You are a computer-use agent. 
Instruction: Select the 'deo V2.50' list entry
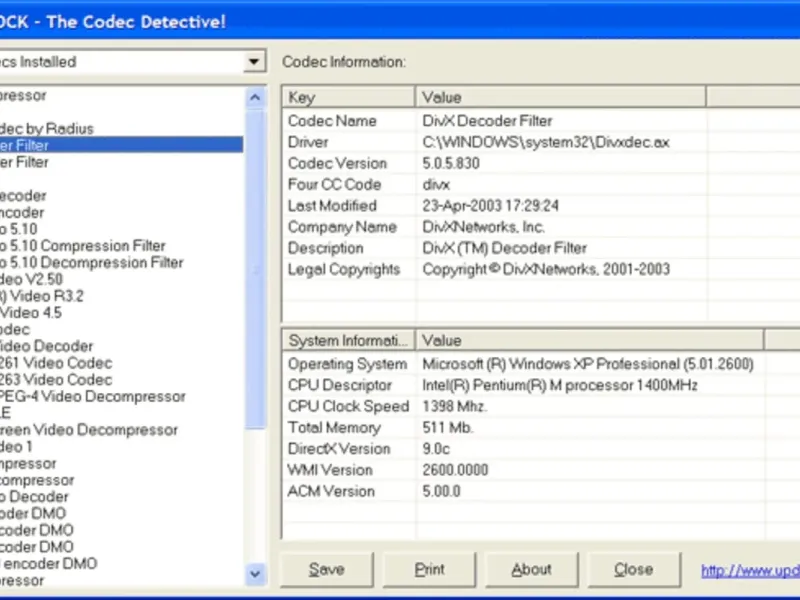[x=31, y=279]
